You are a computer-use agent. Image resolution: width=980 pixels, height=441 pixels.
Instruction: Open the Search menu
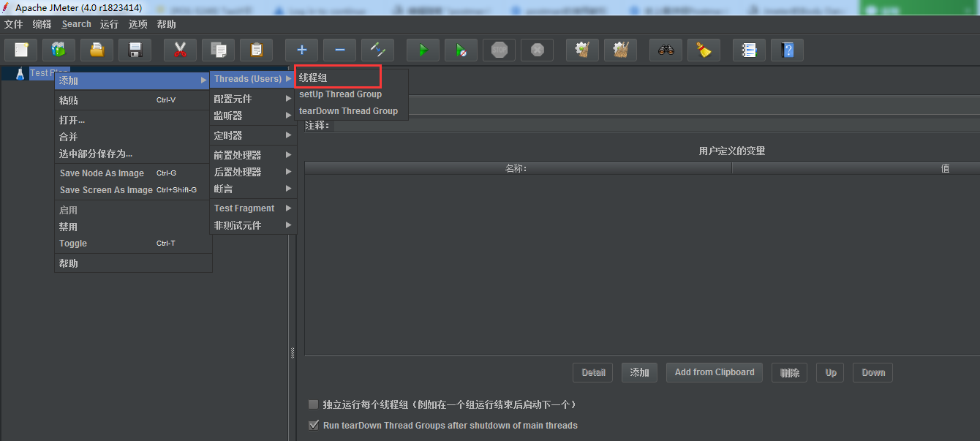(x=77, y=24)
